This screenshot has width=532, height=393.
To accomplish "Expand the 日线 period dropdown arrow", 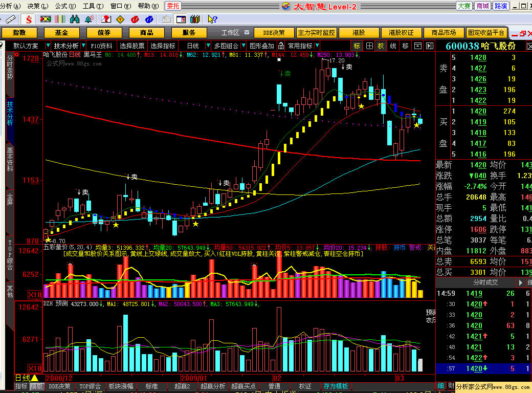I will pyautogui.click(x=208, y=46).
